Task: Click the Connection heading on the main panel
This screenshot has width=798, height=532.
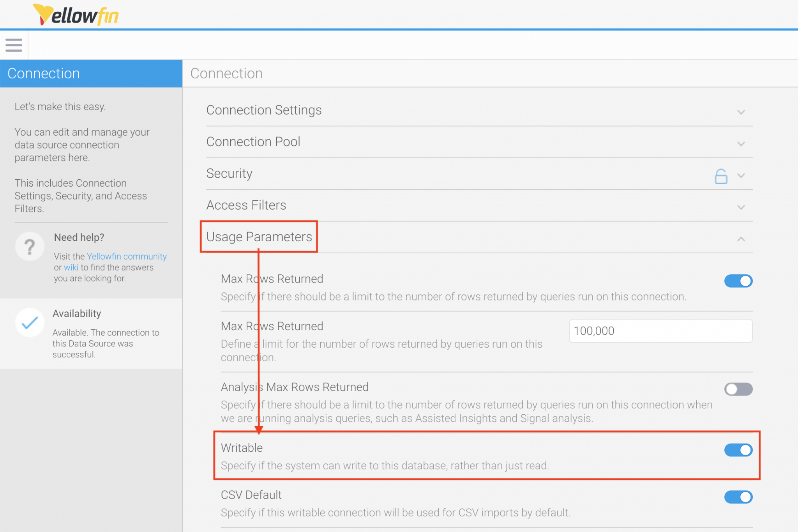Action: [x=226, y=73]
